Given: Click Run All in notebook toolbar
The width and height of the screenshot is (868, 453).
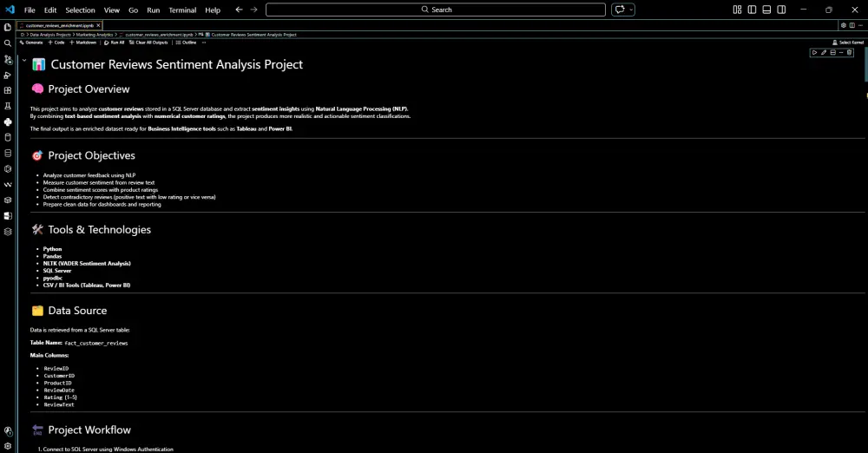Looking at the screenshot, I should 114,43.
